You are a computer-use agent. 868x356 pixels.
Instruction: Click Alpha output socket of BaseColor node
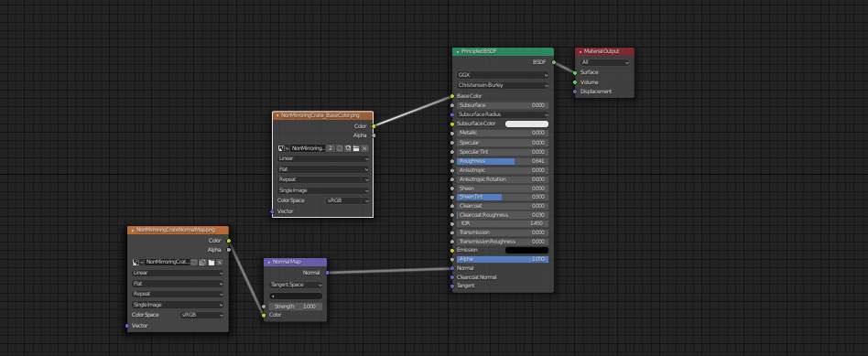(x=374, y=135)
